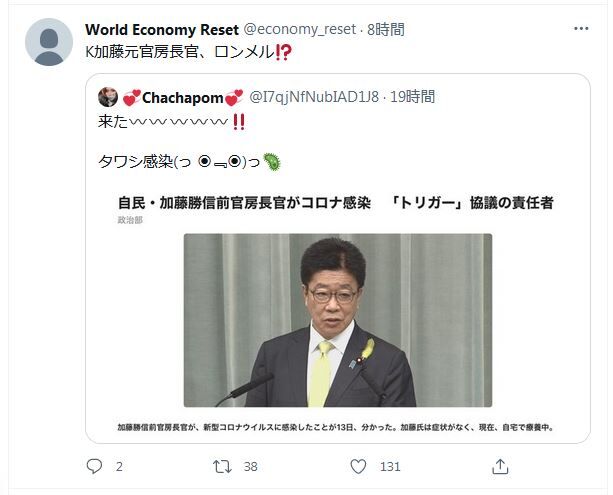The image size is (613, 495).
Task: Click the reply count of 2
Action: 119,466
